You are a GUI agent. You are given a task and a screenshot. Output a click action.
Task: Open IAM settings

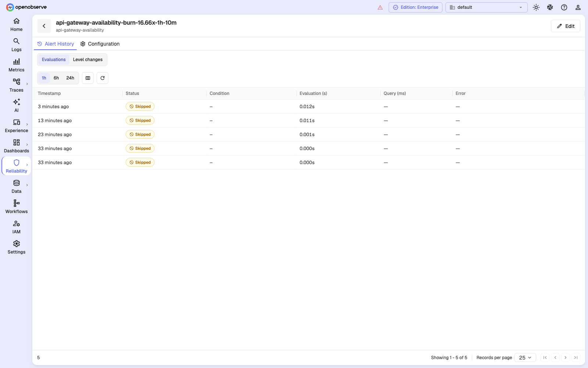[17, 227]
